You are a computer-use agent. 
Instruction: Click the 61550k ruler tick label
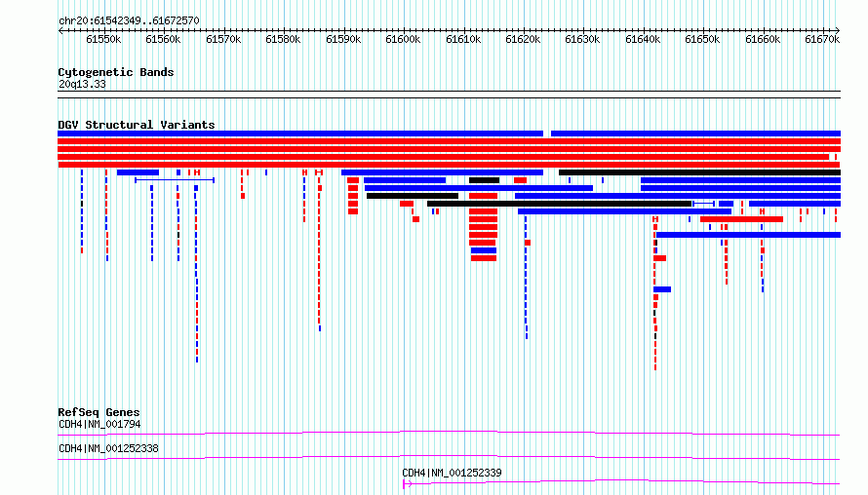coord(103,39)
